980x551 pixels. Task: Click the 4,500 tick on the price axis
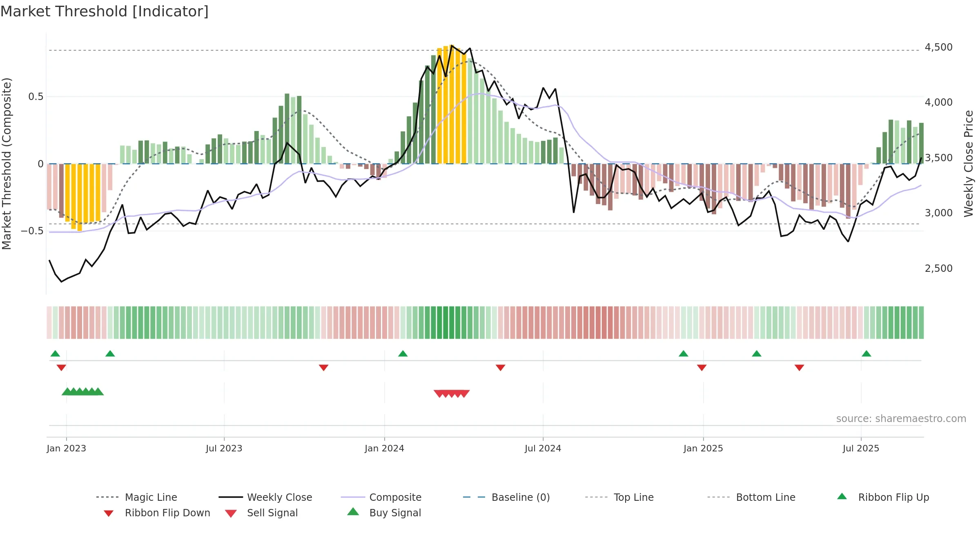[939, 47]
